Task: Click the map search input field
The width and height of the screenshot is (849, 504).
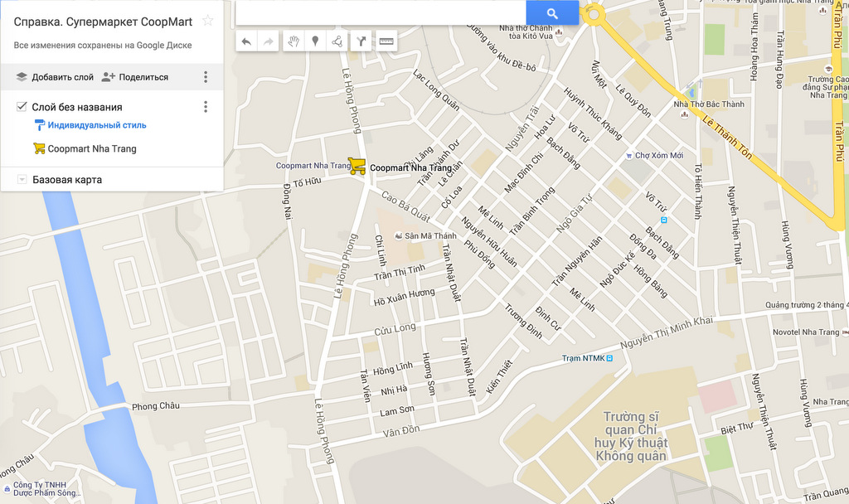Action: tap(381, 13)
